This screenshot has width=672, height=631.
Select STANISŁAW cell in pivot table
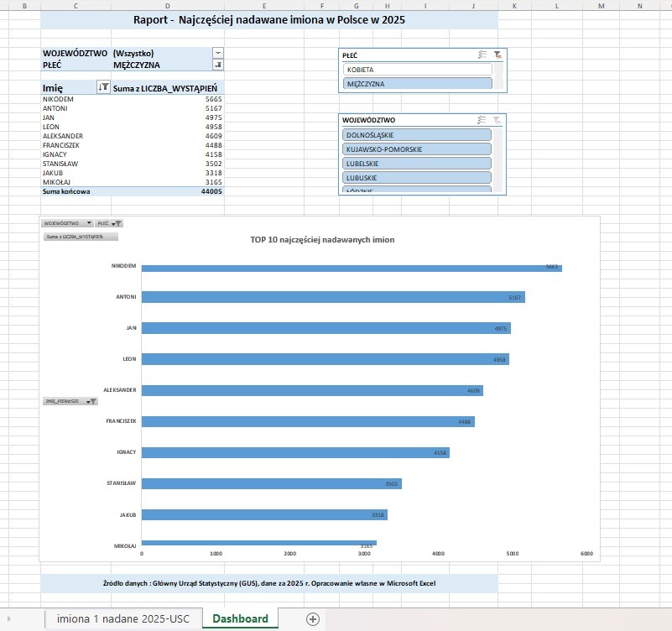[x=76, y=164]
